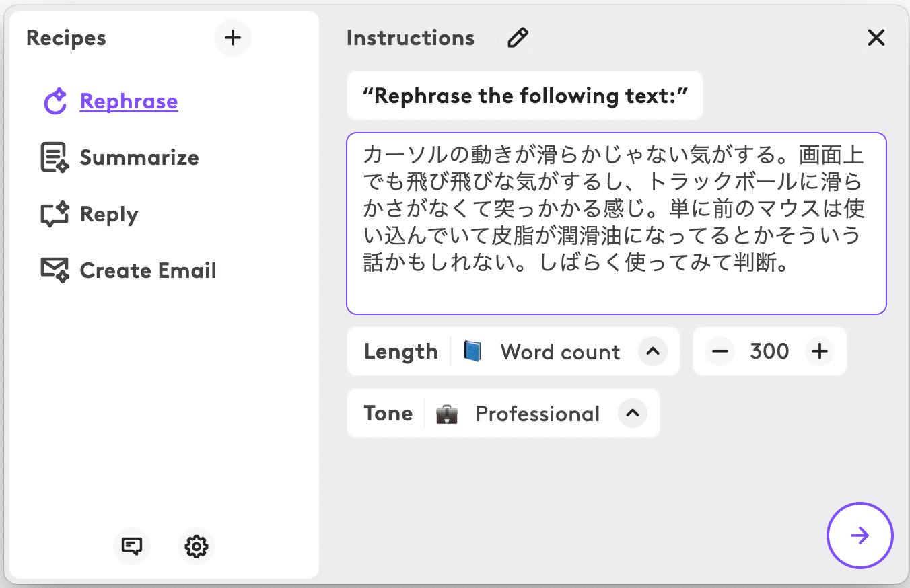
Task: Open settings gear icon
Action: coord(197,546)
